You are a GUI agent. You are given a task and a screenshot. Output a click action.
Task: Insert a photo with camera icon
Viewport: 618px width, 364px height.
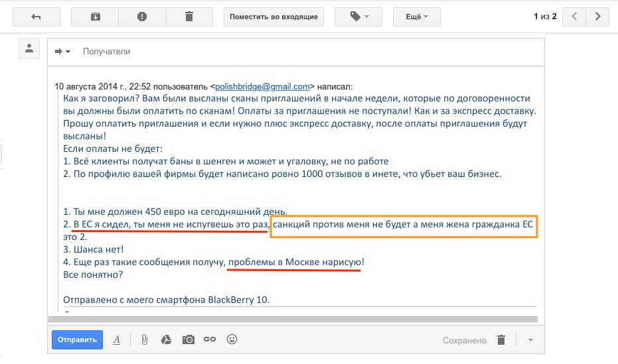point(188,339)
